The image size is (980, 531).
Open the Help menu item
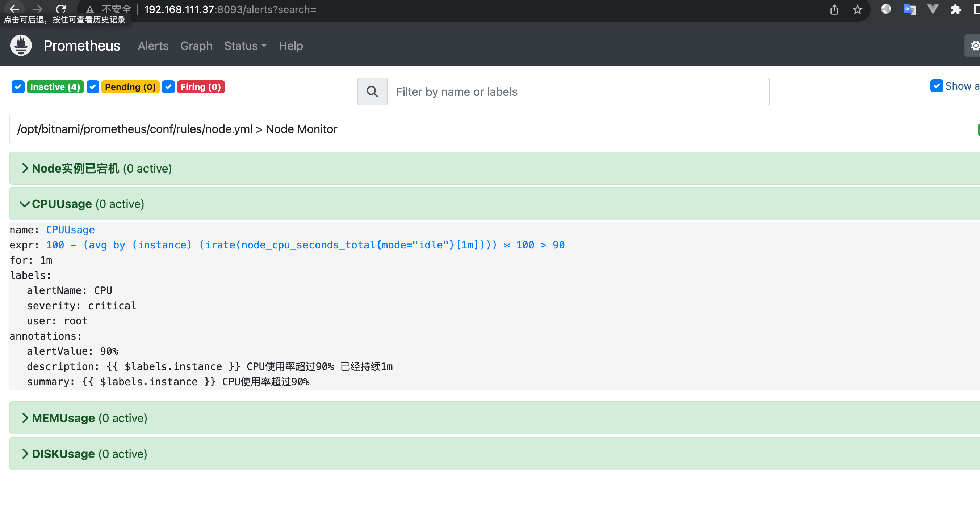click(291, 46)
